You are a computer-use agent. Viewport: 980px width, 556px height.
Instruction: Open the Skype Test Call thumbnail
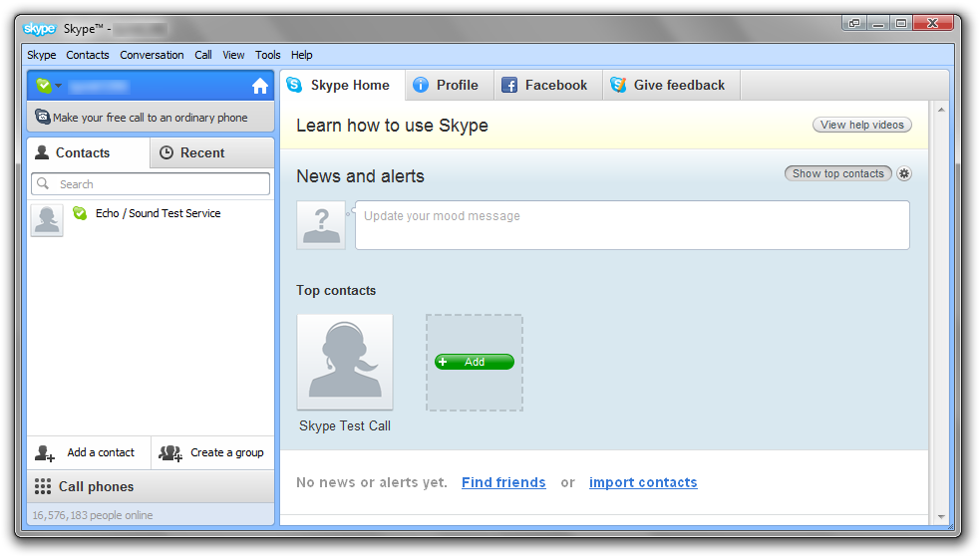pos(345,362)
